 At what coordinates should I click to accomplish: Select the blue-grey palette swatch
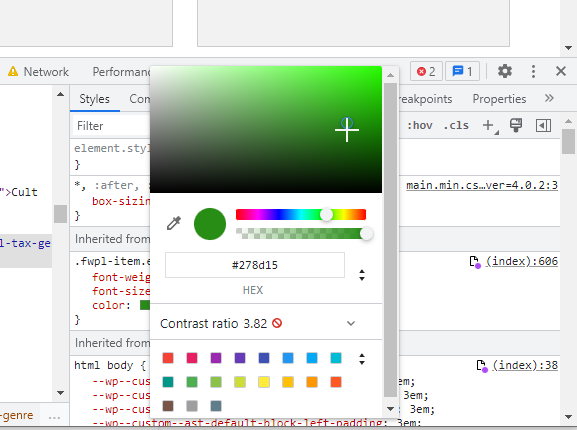216,406
